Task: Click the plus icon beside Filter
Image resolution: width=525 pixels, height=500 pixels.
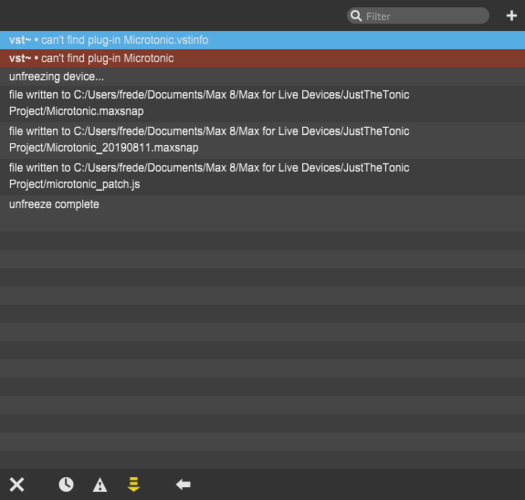Action: pos(511,16)
